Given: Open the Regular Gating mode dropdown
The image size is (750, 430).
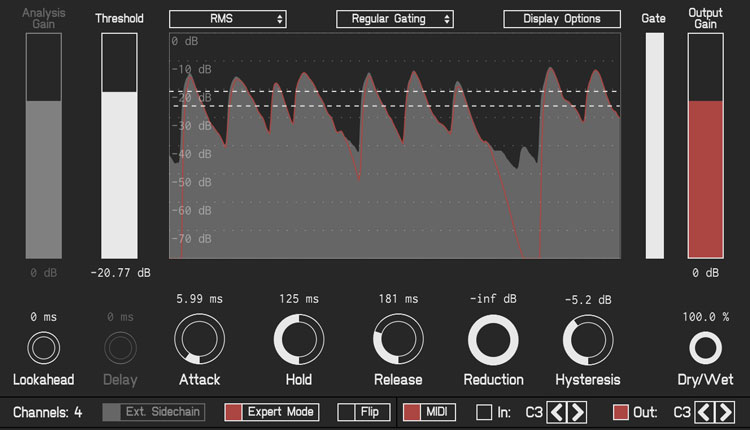Looking at the screenshot, I should coord(395,18).
